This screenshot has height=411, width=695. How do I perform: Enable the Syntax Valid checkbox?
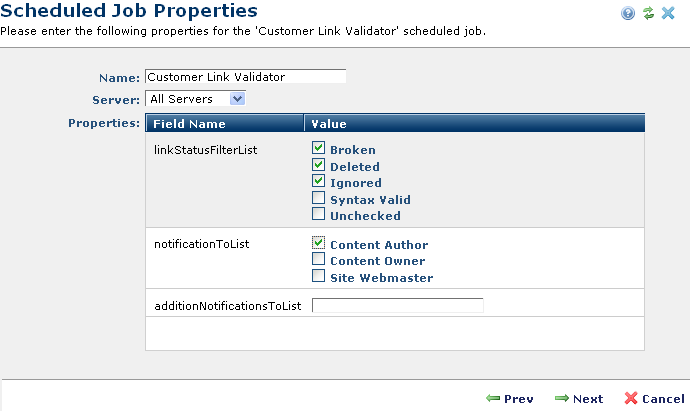[319, 198]
